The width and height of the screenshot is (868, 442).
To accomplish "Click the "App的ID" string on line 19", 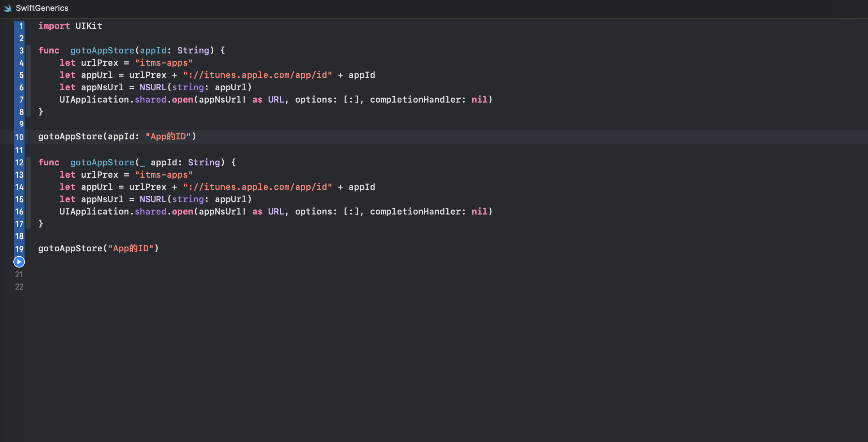I will pyautogui.click(x=131, y=248).
